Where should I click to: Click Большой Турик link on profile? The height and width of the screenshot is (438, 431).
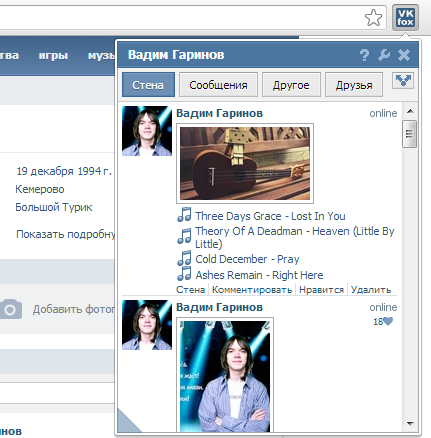coord(54,207)
